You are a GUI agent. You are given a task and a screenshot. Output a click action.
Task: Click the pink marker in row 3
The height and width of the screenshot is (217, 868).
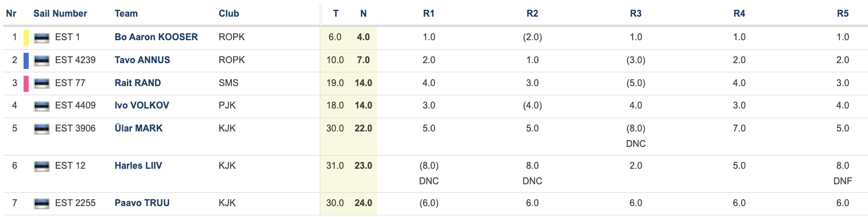point(26,84)
